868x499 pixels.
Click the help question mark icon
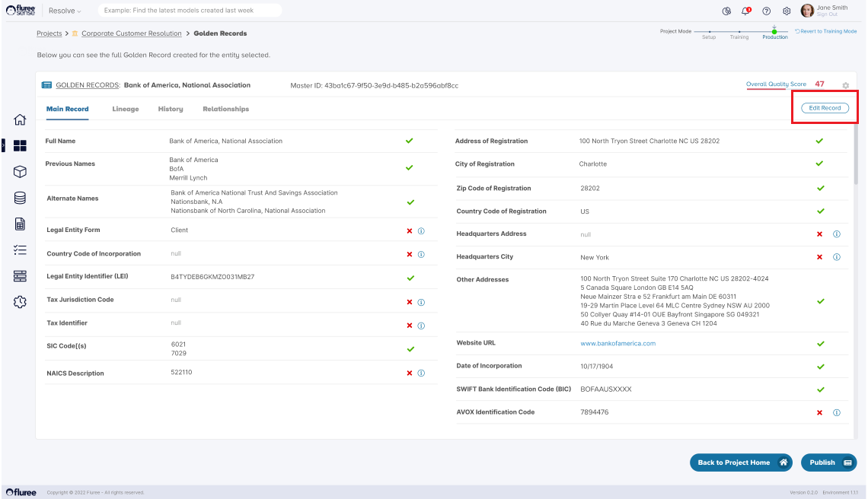tap(766, 11)
